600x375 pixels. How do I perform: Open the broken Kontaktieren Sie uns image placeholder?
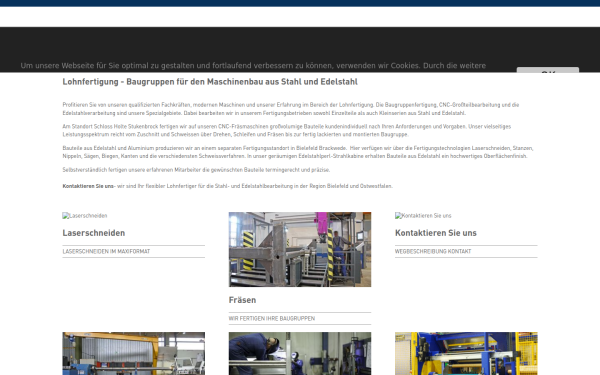point(423,216)
